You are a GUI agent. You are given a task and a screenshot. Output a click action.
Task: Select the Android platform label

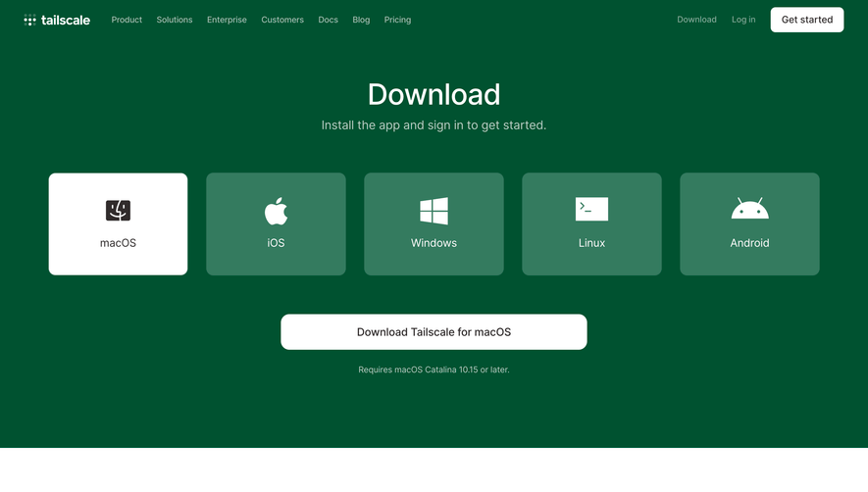(749, 243)
